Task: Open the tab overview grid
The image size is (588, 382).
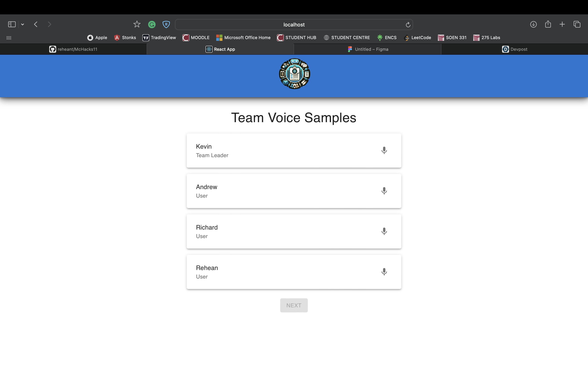Action: 577,25
